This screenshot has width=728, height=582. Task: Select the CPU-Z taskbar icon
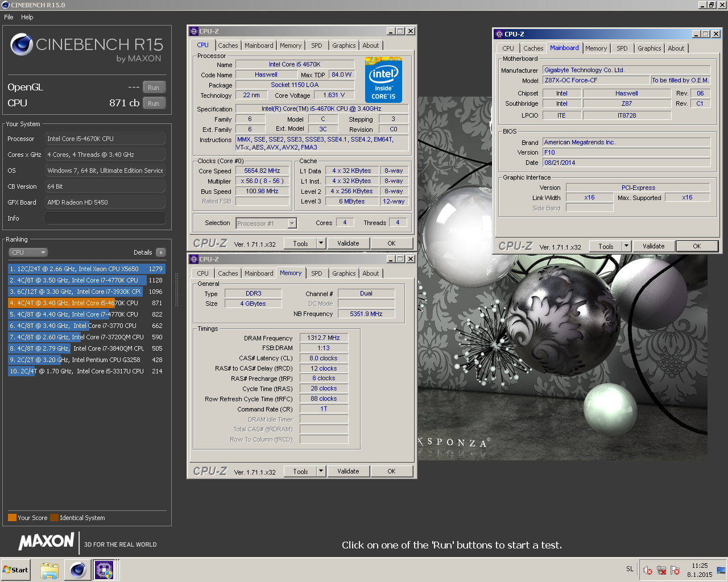tap(104, 569)
